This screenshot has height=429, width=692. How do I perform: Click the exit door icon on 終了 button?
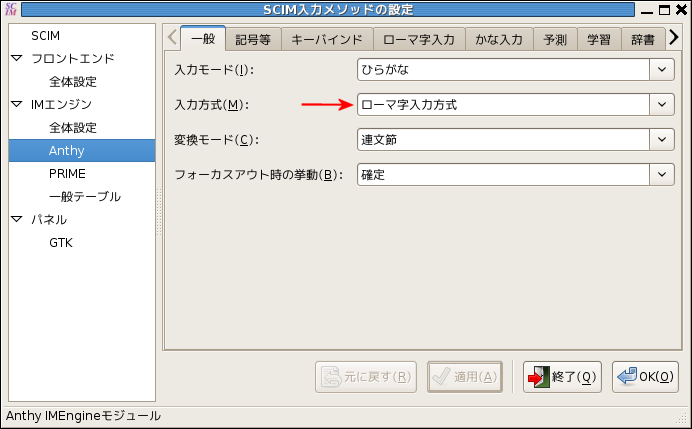click(538, 377)
